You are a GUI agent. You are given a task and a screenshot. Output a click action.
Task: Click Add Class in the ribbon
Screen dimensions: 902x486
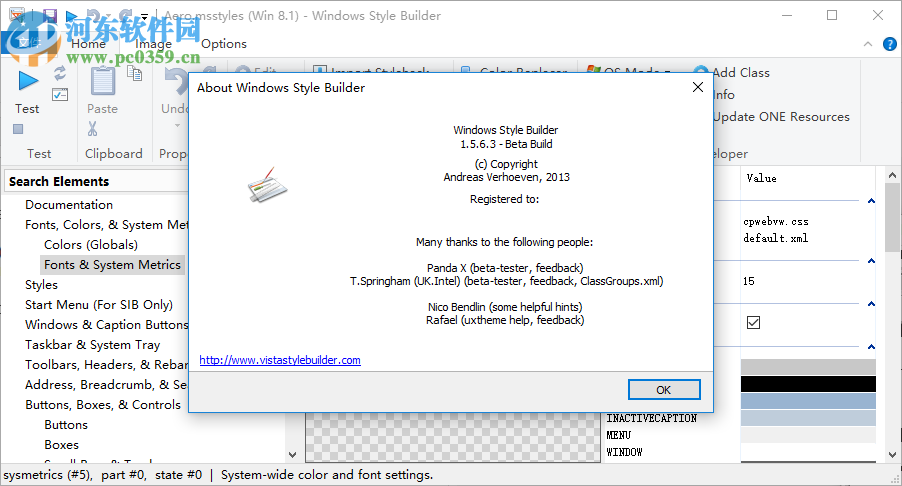[x=741, y=72]
